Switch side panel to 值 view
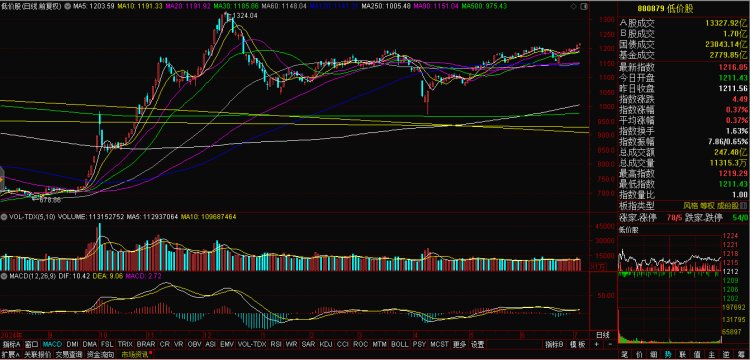This screenshot has width=750, height=360. pos(697,355)
